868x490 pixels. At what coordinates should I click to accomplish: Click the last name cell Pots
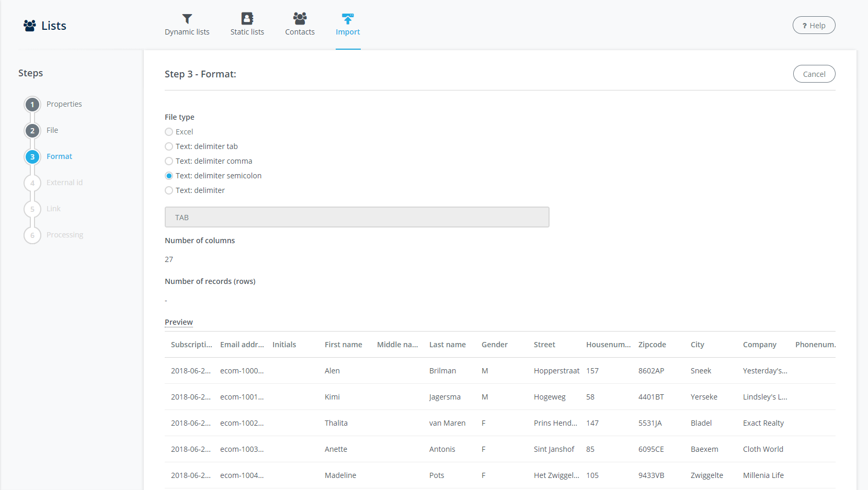point(437,475)
